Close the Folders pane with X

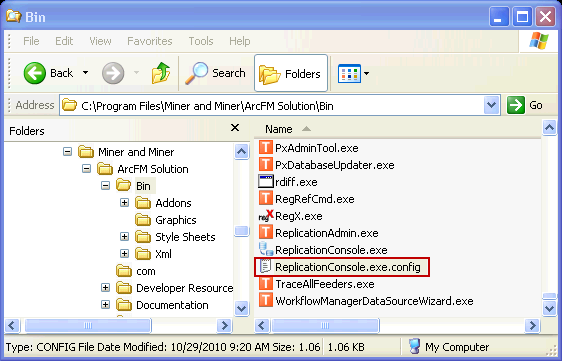click(x=235, y=128)
